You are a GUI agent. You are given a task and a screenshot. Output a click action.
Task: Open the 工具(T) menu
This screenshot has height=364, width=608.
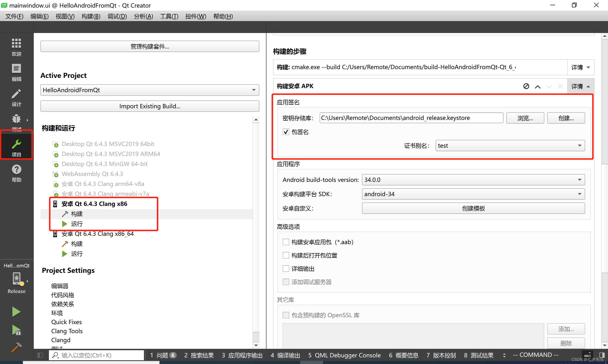tap(169, 16)
